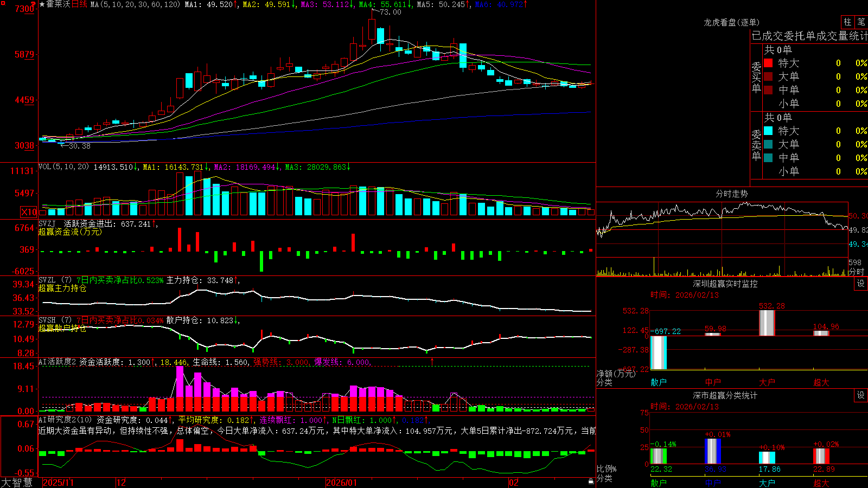Click the 龙虎看盘(逐单) panel title
868x488 pixels.
click(x=731, y=22)
